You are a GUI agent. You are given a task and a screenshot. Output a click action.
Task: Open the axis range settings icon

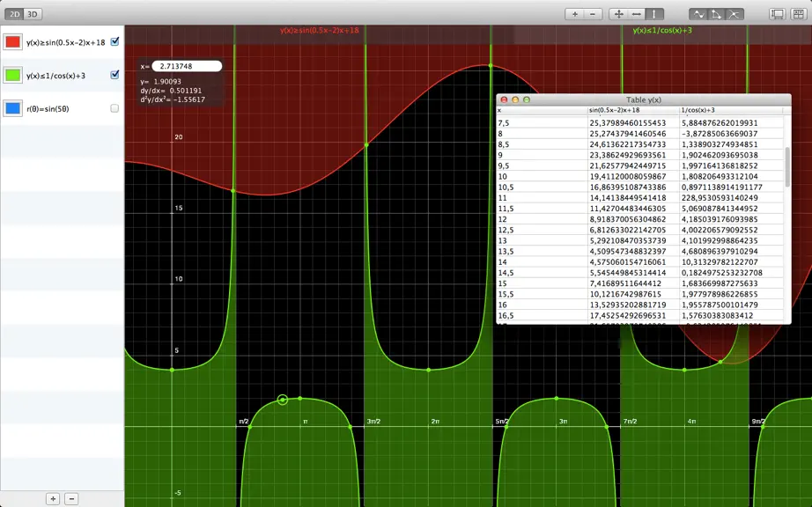(x=778, y=14)
